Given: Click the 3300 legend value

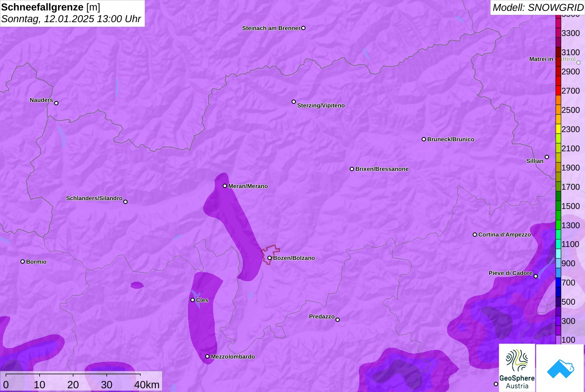Looking at the screenshot, I should (571, 33).
